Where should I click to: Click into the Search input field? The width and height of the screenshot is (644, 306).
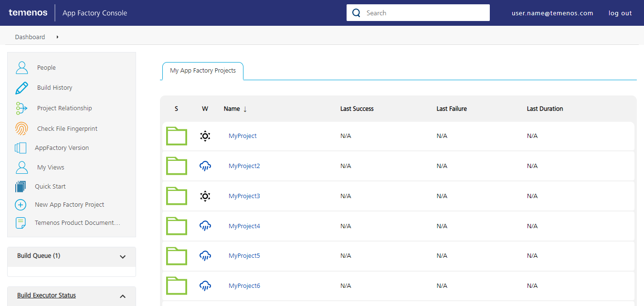(425, 13)
